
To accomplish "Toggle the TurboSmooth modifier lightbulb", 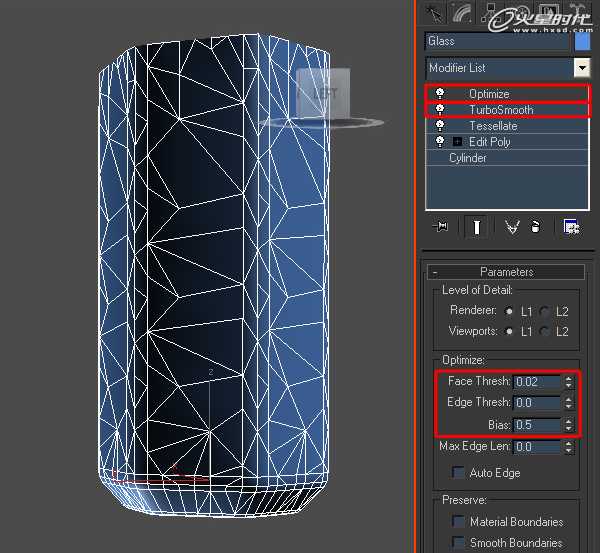I will point(440,109).
